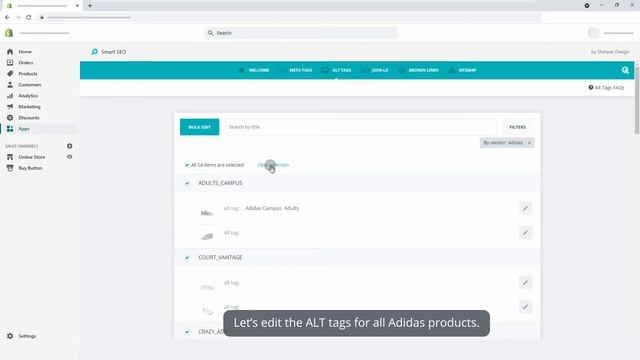Open Settings at sidebar bottom
The height and width of the screenshot is (360, 640).
pos(27,336)
